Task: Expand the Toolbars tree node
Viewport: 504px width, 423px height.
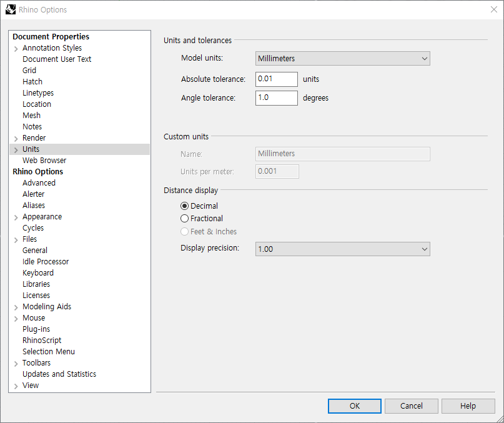Action: 16,364
